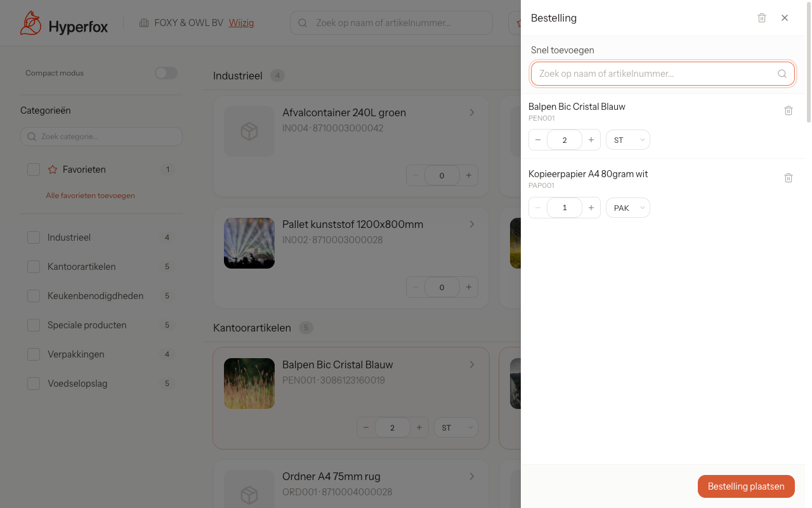Expand details for Afvalcontainer 240L groen
Screen dimensions: 812x508
471,112
